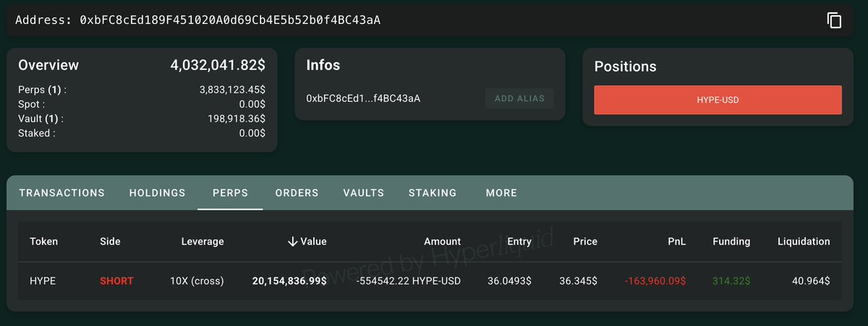This screenshot has width=868, height=326.
Task: Open the HYPE-USD position button
Action: coord(718,100)
